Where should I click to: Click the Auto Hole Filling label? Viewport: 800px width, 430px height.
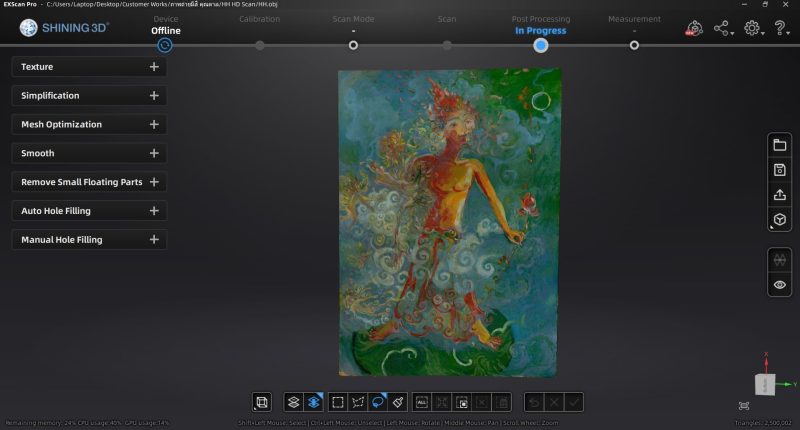(x=56, y=211)
